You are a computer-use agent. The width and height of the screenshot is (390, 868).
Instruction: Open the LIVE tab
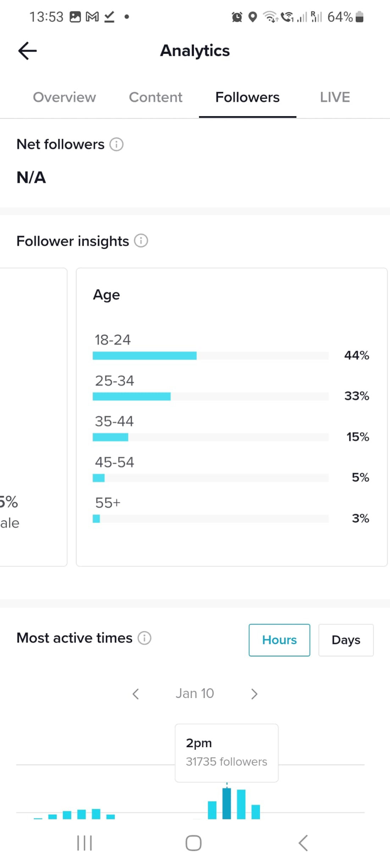(x=335, y=97)
